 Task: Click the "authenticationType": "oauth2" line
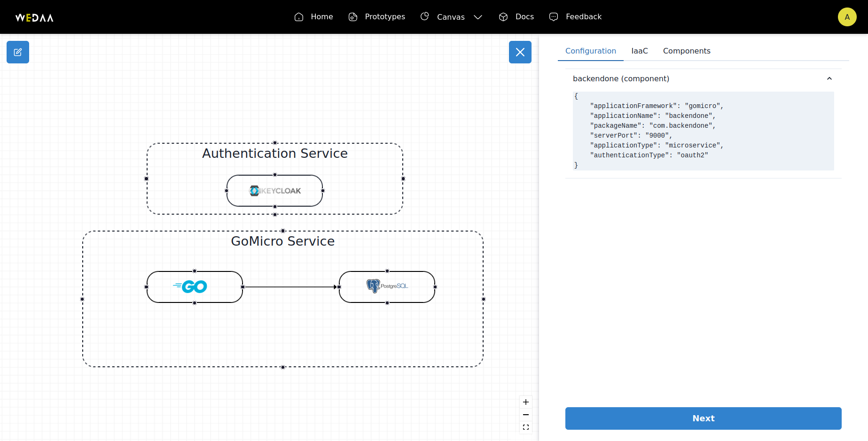[x=649, y=155]
